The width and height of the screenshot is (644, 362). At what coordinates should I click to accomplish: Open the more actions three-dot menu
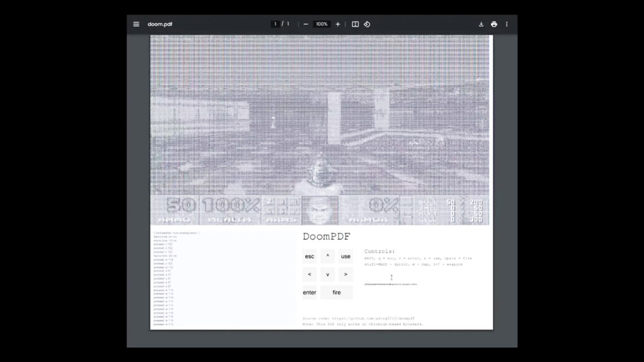tap(507, 24)
